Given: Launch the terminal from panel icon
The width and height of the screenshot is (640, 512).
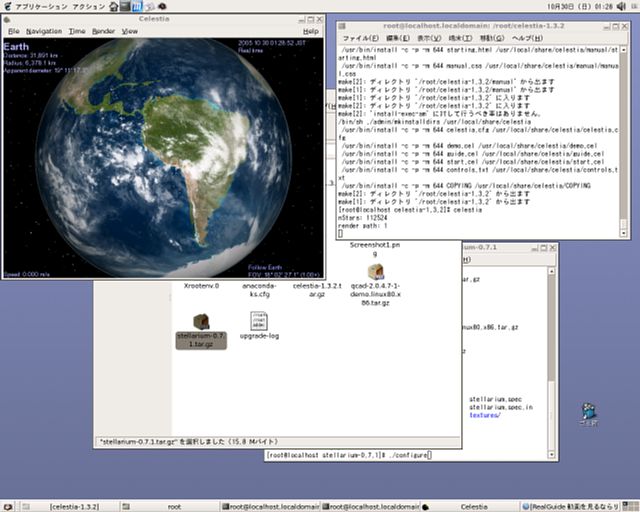Looking at the screenshot, I should coord(125,6).
